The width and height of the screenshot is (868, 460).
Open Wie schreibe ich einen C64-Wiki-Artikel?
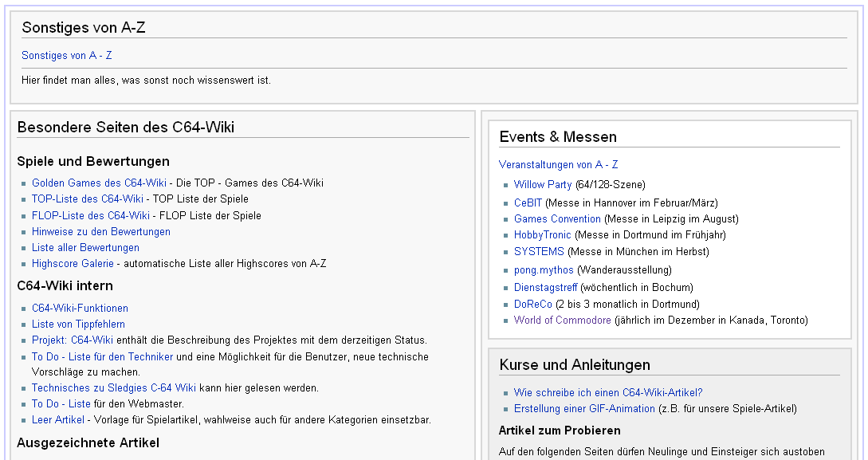[x=608, y=392]
